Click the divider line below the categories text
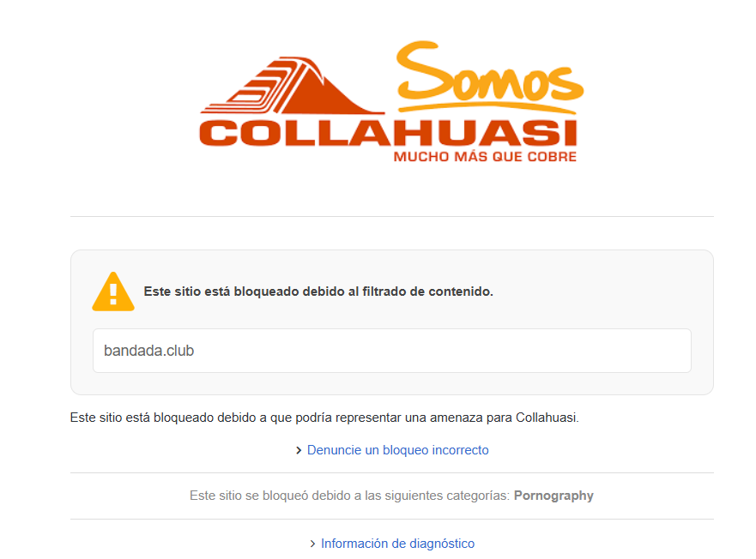Image resolution: width=756 pixels, height=559 pixels. pyautogui.click(x=392, y=519)
